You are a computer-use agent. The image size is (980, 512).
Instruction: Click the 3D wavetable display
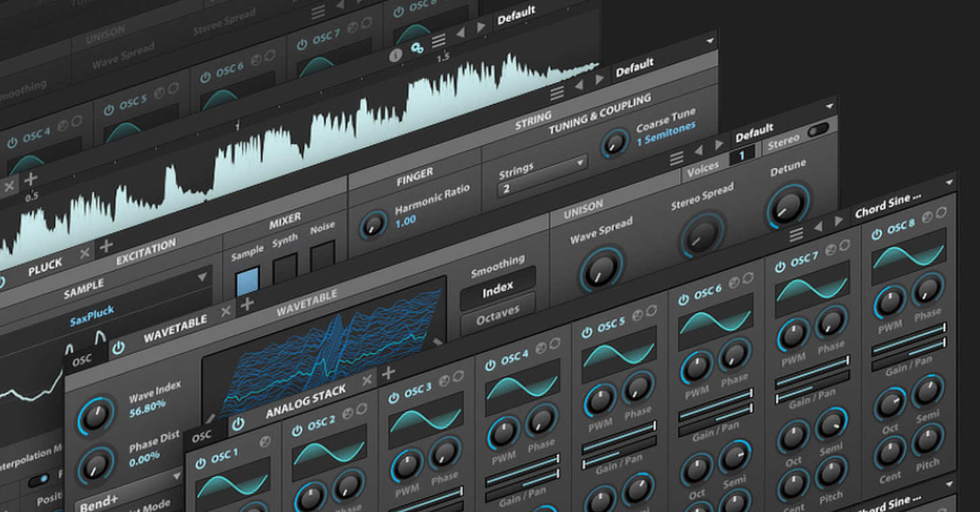coord(325,347)
